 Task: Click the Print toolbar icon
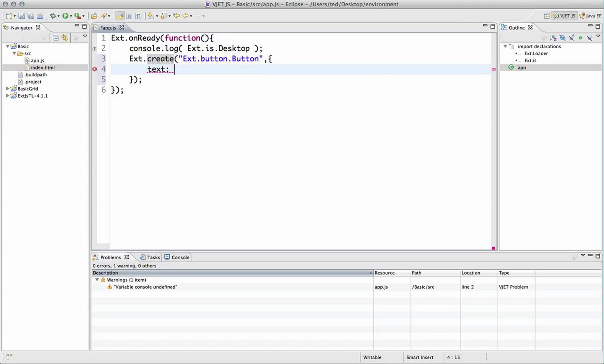40,16
